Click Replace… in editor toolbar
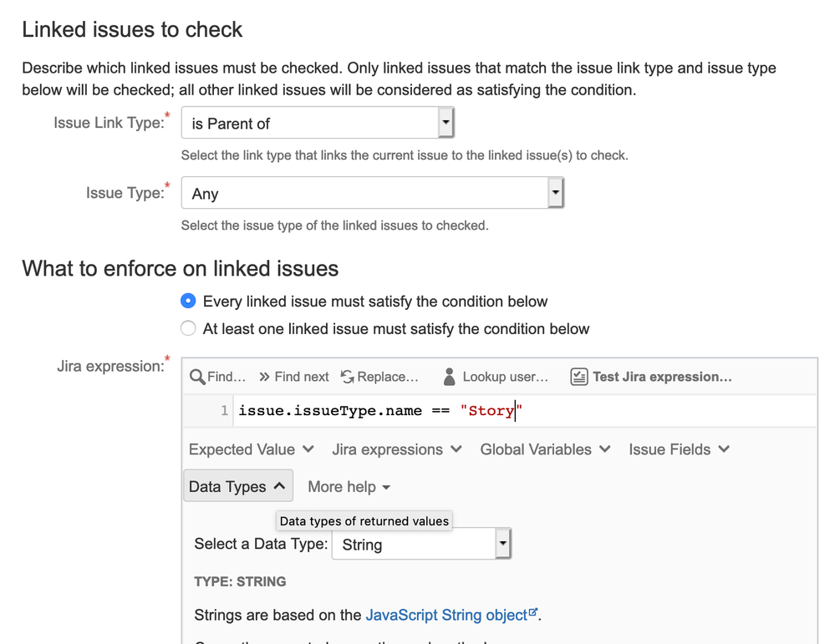835x644 pixels. 388,377
